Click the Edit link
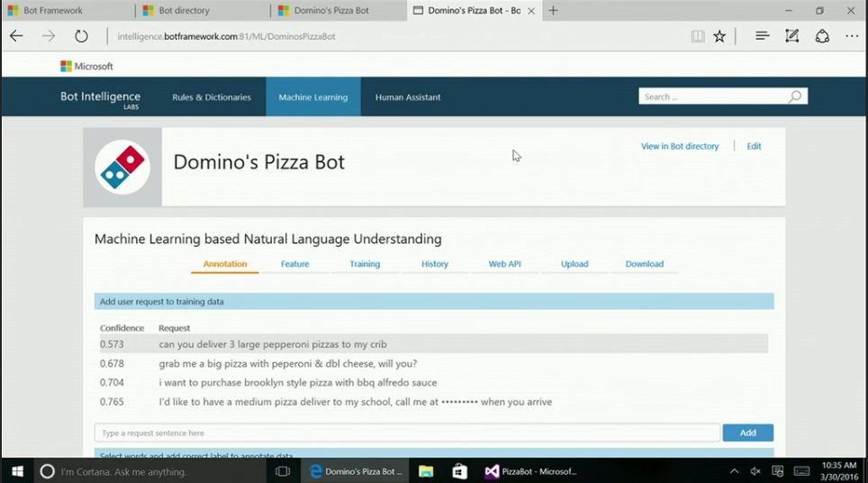This screenshot has width=868, height=483. point(754,146)
